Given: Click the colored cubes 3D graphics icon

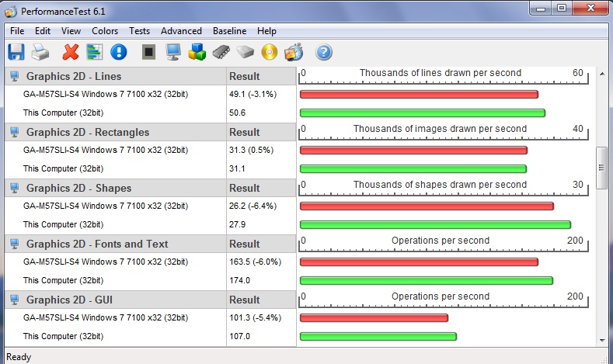Looking at the screenshot, I should [x=197, y=51].
